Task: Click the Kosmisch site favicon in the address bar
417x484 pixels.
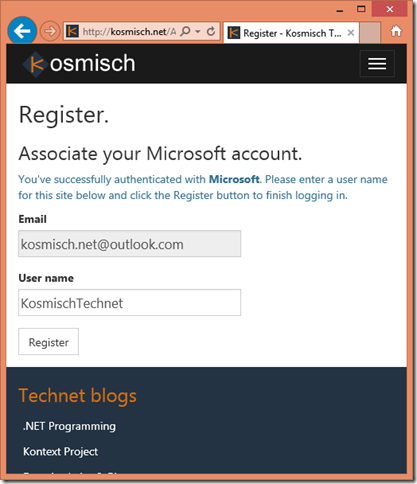Action: pos(72,32)
